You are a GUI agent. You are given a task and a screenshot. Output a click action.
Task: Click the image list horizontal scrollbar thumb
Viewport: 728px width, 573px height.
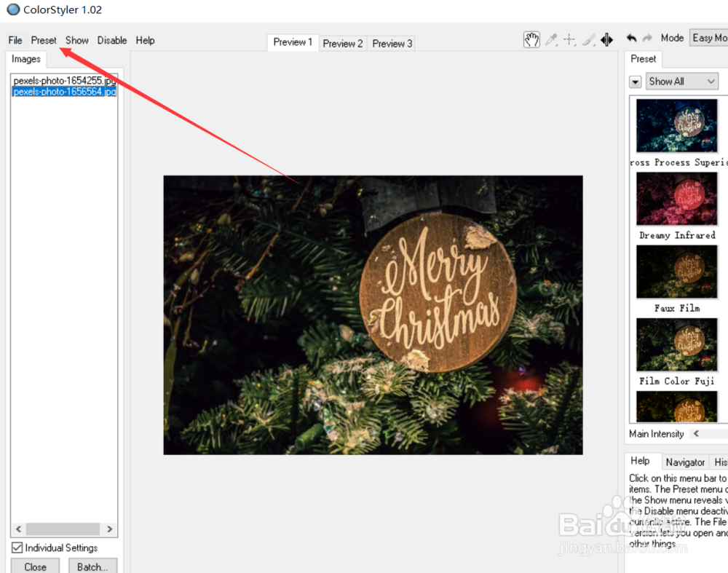[63, 529]
